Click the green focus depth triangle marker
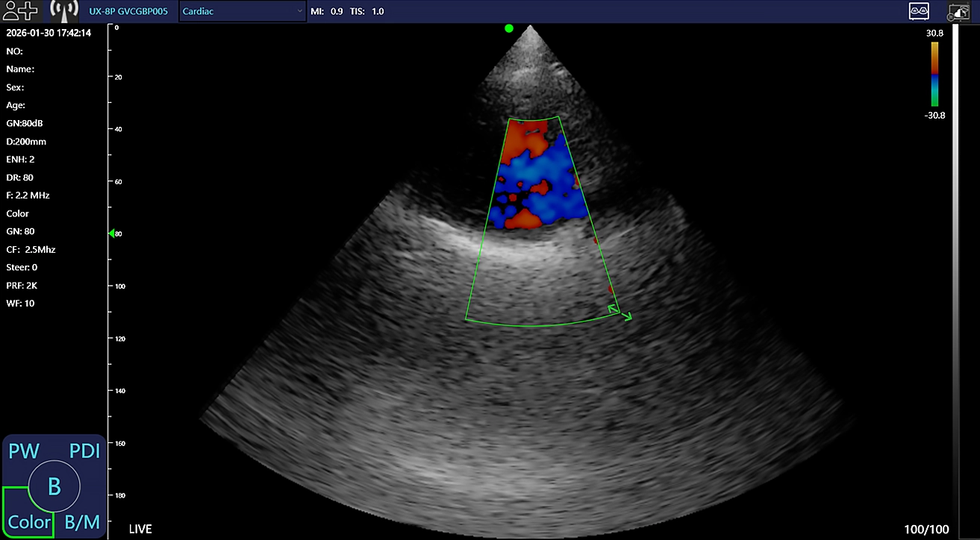980x540 pixels. pos(112,233)
